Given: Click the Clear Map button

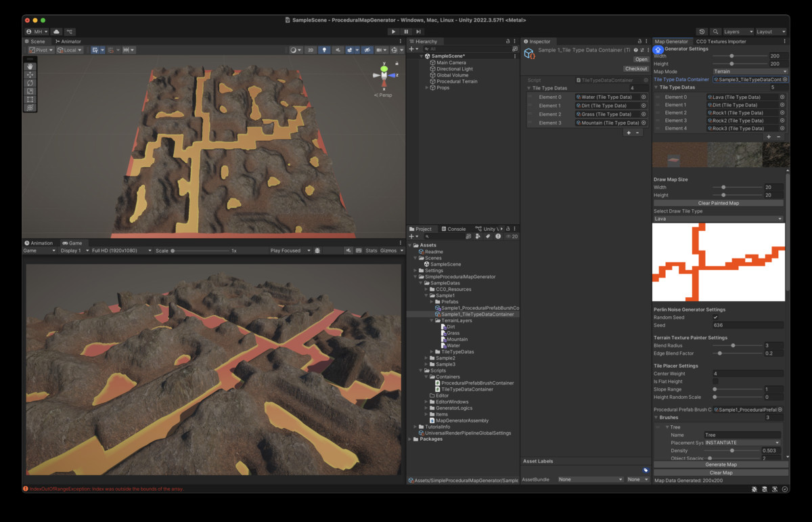Looking at the screenshot, I should [721, 473].
